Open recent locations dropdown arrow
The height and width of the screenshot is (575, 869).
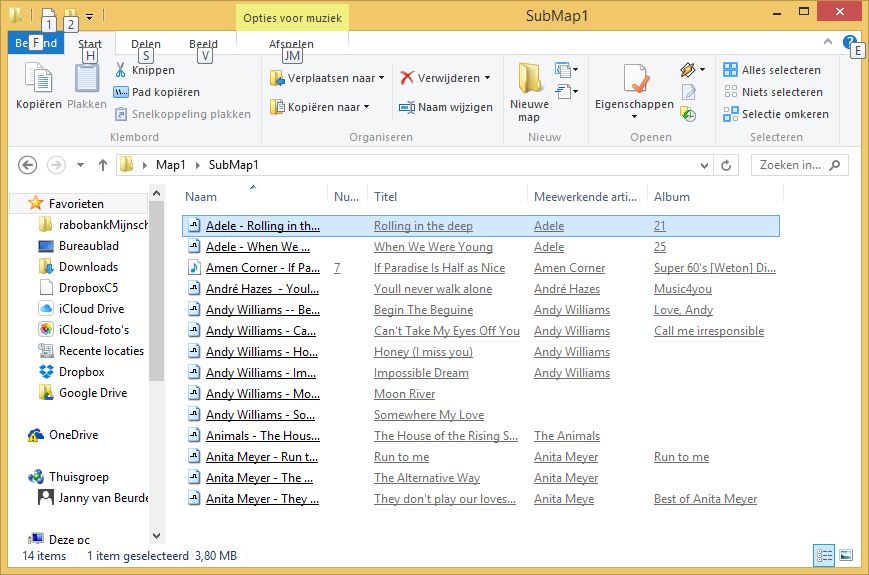(80, 165)
